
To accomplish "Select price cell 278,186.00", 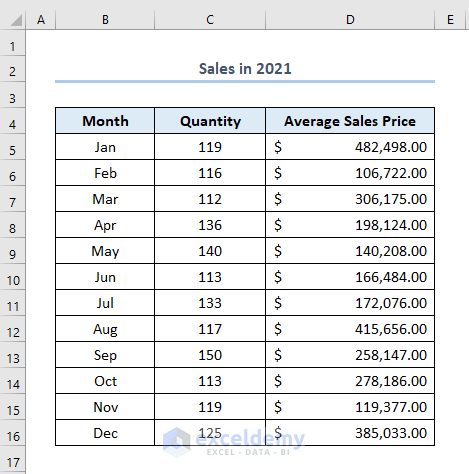I will (x=350, y=381).
